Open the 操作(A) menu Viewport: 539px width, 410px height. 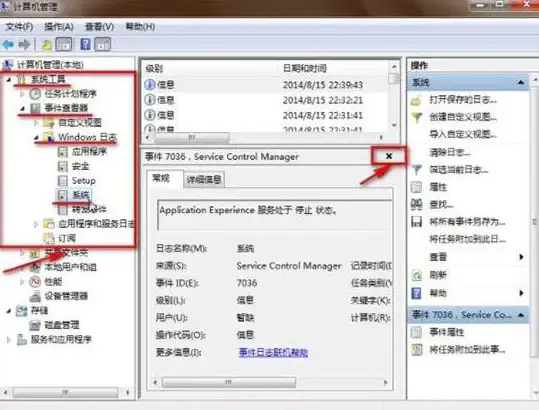[x=59, y=26]
